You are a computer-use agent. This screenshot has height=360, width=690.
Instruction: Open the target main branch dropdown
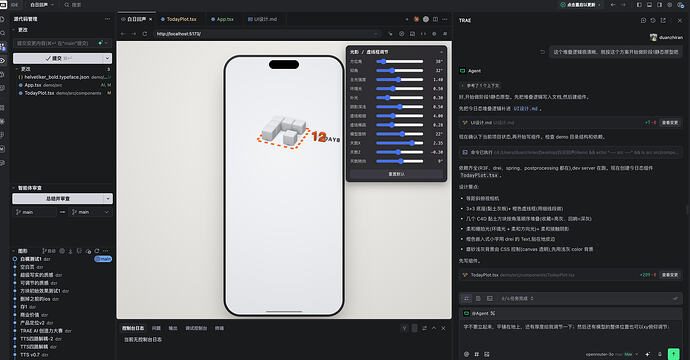point(91,212)
